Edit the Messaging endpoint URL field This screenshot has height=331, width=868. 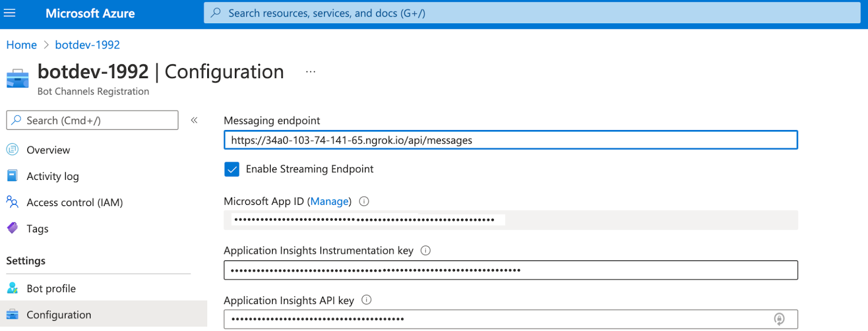pos(510,140)
